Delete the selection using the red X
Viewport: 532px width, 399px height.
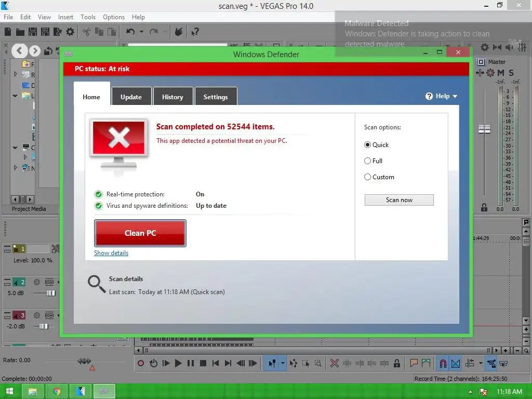[335, 363]
